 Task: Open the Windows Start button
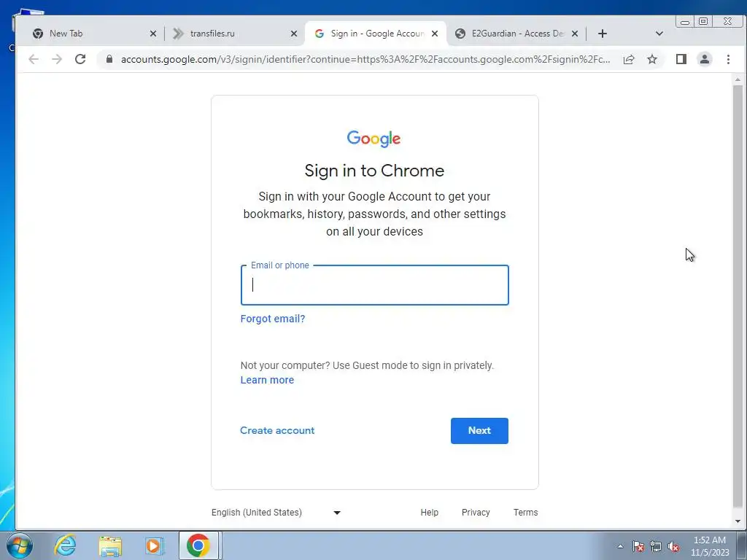pos(19,545)
